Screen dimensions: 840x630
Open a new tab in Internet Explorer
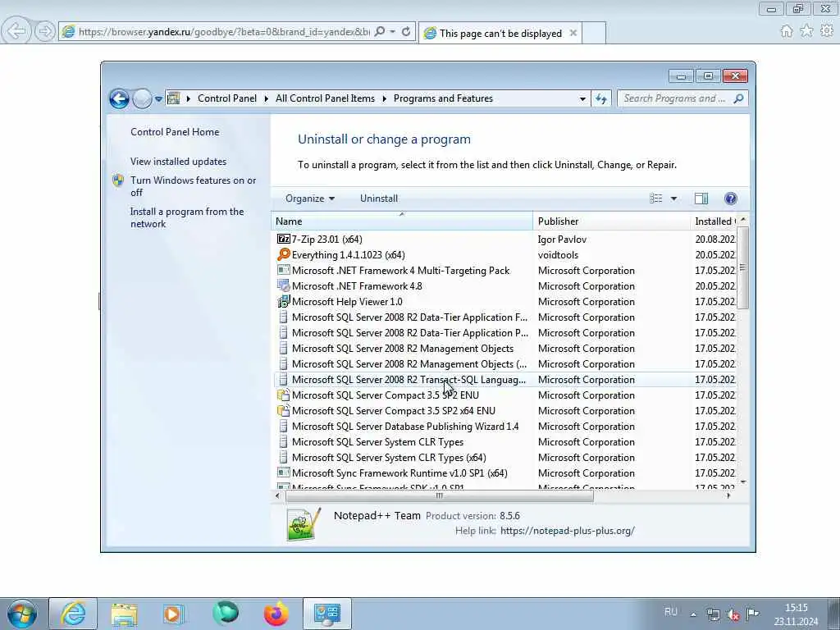click(594, 33)
